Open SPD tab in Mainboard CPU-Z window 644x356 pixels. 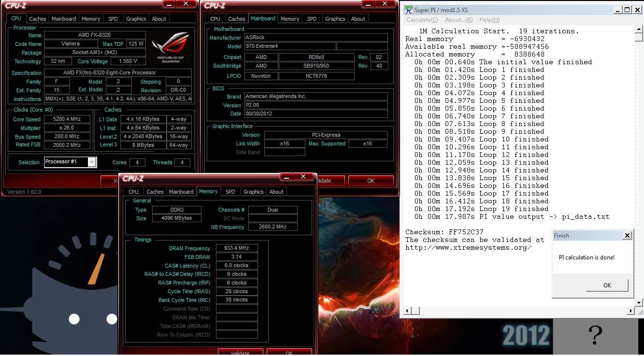pyautogui.click(x=312, y=19)
